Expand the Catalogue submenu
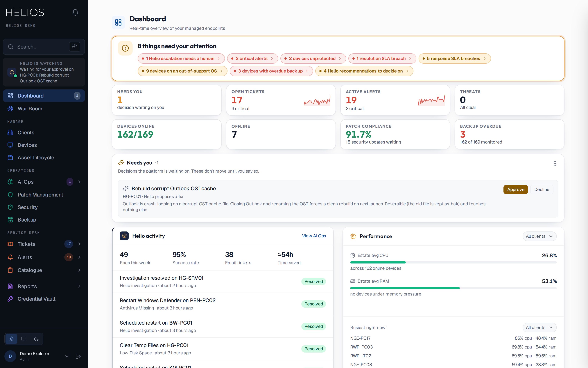Screen dimensions: 588x368 point(79,270)
